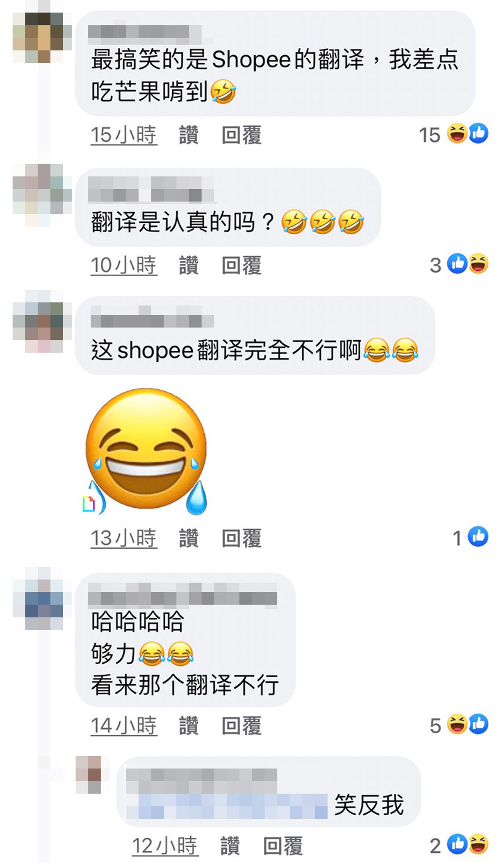Screen dimensions: 504x863
Task: Open the 12小時 timestamp link
Action: coord(165,845)
